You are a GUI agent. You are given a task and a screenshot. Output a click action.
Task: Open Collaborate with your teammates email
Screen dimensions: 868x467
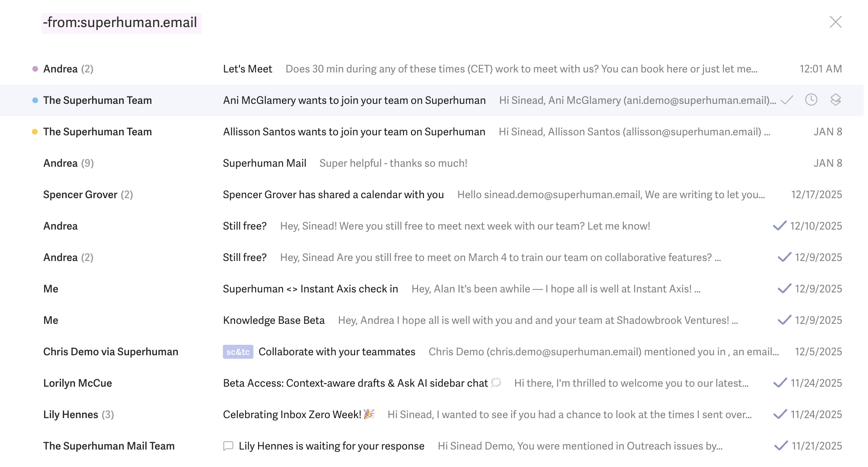[x=337, y=352]
